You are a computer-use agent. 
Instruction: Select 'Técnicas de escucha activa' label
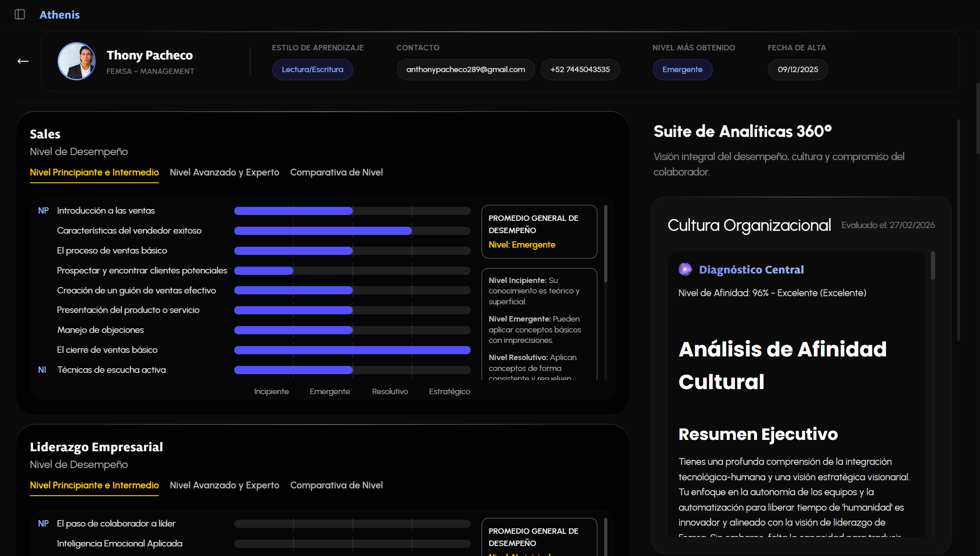pos(111,370)
